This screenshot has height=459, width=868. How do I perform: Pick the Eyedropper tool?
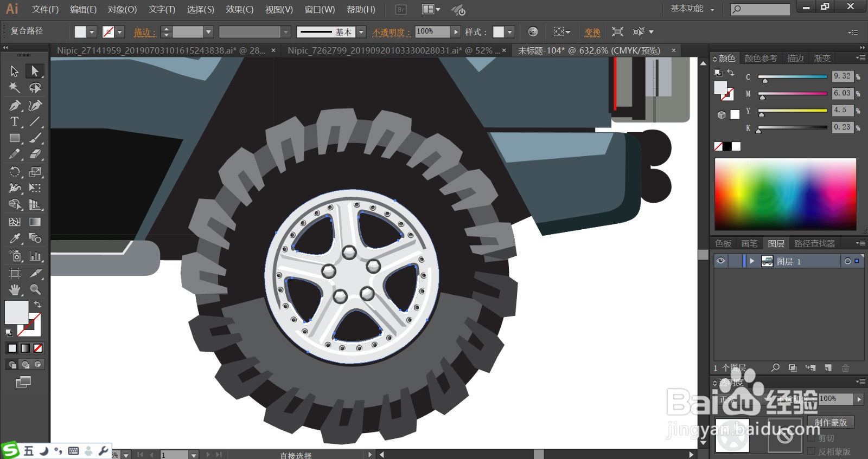click(15, 238)
